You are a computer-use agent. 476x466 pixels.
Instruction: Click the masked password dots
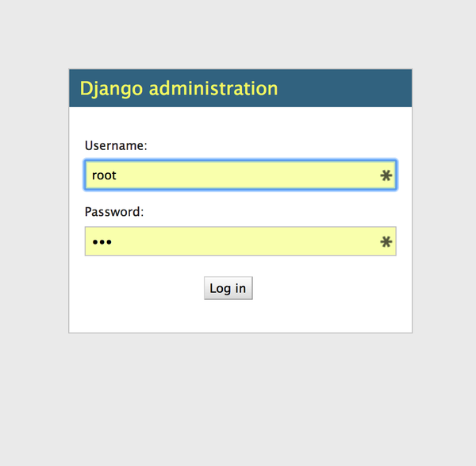tap(102, 242)
